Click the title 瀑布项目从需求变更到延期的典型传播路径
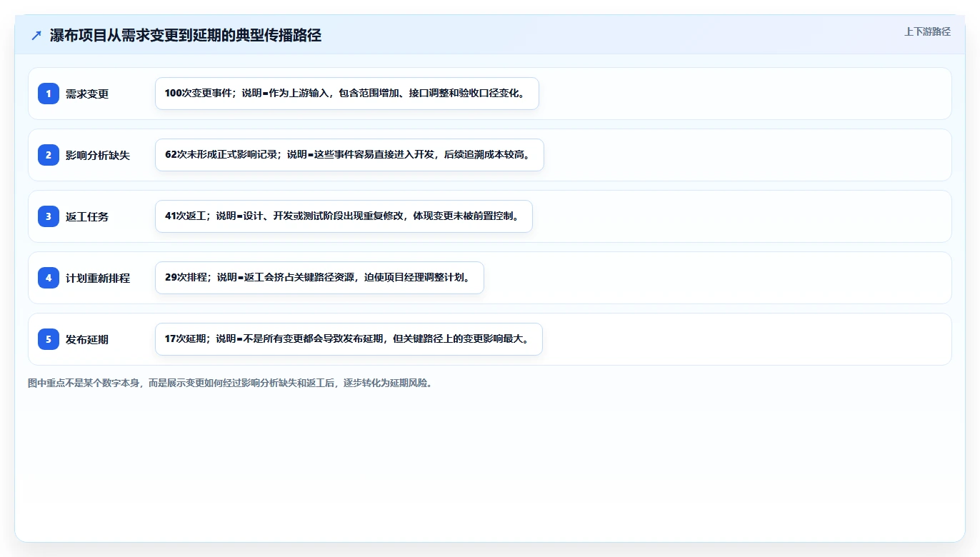The height and width of the screenshot is (557, 980). coord(186,36)
